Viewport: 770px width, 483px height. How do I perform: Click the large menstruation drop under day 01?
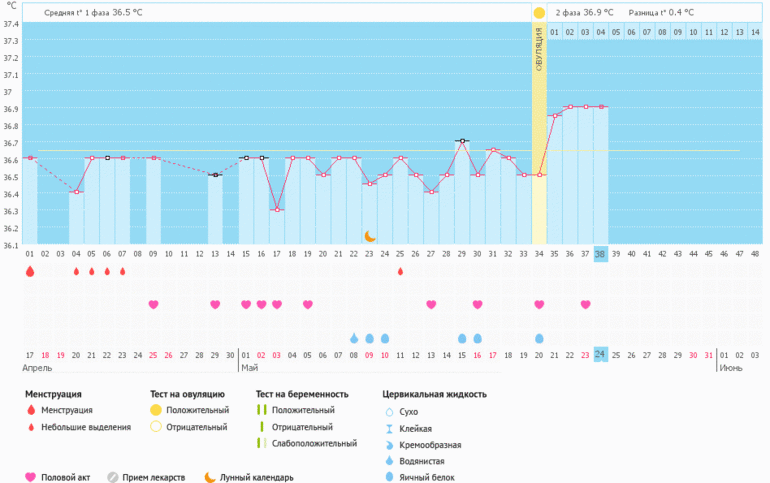(x=30, y=271)
